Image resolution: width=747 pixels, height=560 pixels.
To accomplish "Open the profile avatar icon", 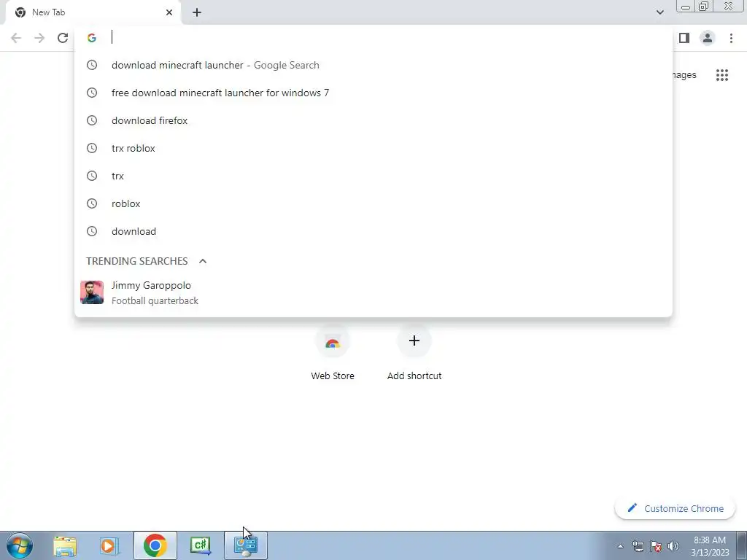I will tap(708, 38).
